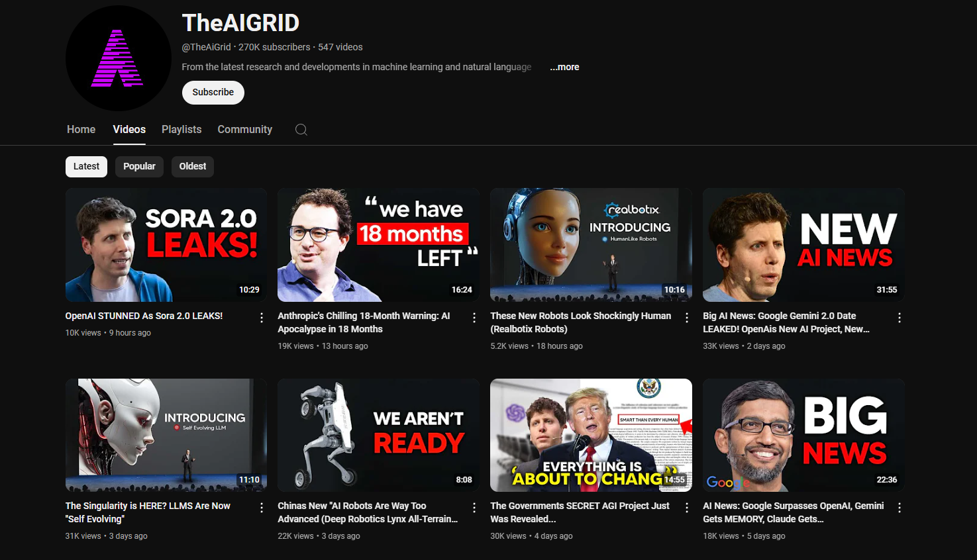Click the TheAIGRID channel name heading
The height and width of the screenshot is (560, 977).
coord(240,23)
